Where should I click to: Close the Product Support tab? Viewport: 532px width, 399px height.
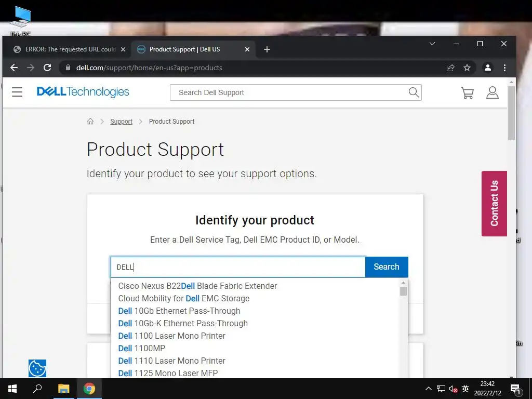247,49
